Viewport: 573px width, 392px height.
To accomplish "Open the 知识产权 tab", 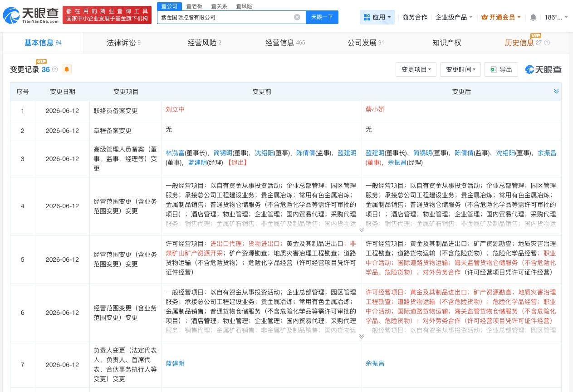I will (x=447, y=43).
